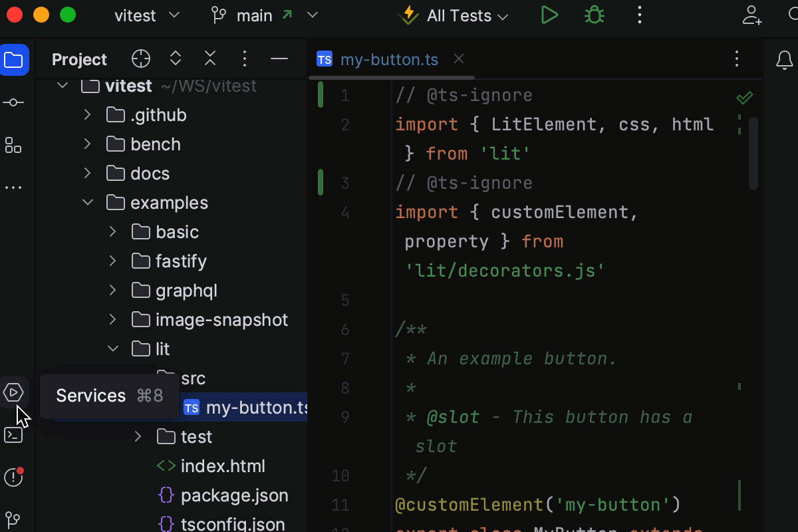798x532 pixels.
Task: Open the notifications bell
Action: click(x=783, y=60)
